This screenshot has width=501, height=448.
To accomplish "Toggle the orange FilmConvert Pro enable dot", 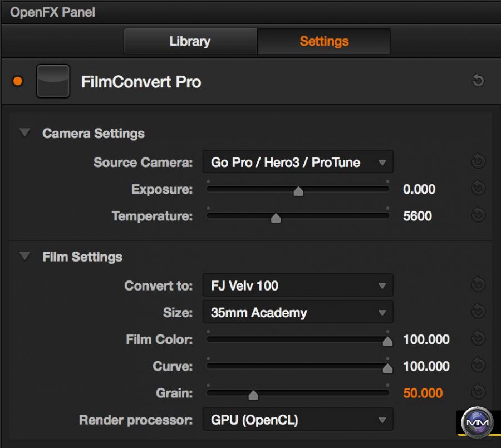I will coord(18,82).
